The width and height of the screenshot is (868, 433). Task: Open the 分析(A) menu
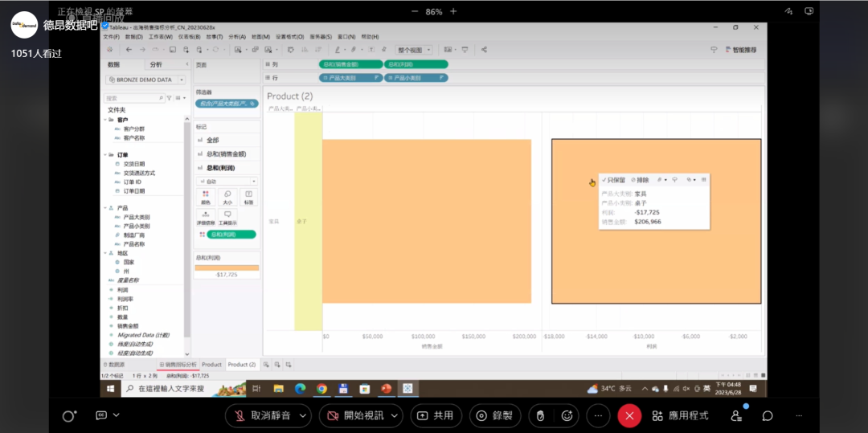237,37
